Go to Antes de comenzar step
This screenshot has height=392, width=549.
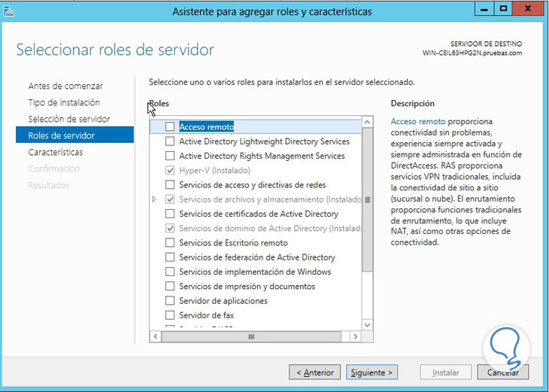(x=65, y=86)
